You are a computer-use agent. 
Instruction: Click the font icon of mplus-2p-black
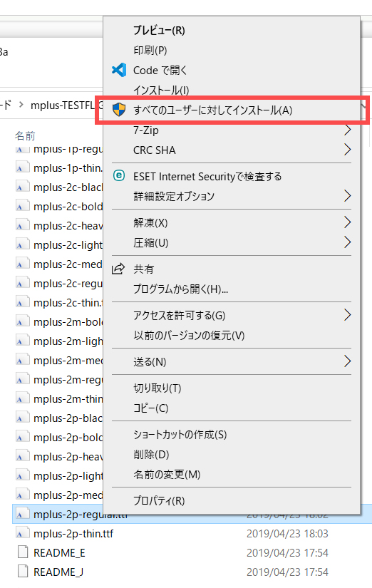pyautogui.click(x=23, y=418)
